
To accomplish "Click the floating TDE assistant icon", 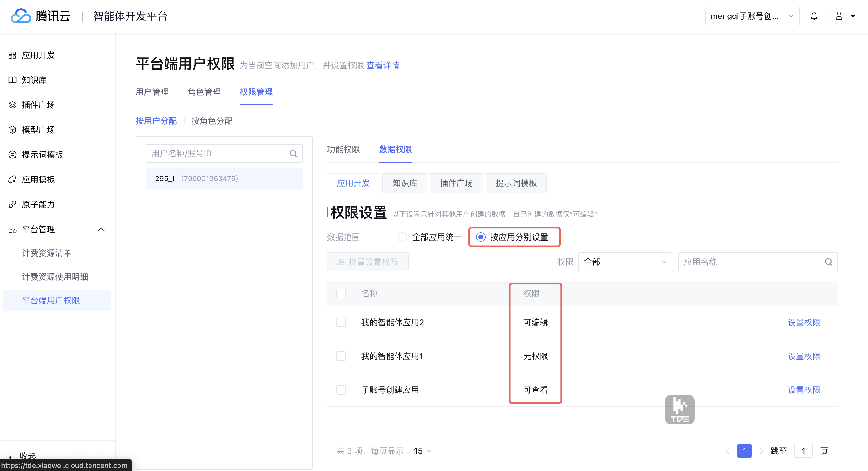I will pyautogui.click(x=679, y=409).
